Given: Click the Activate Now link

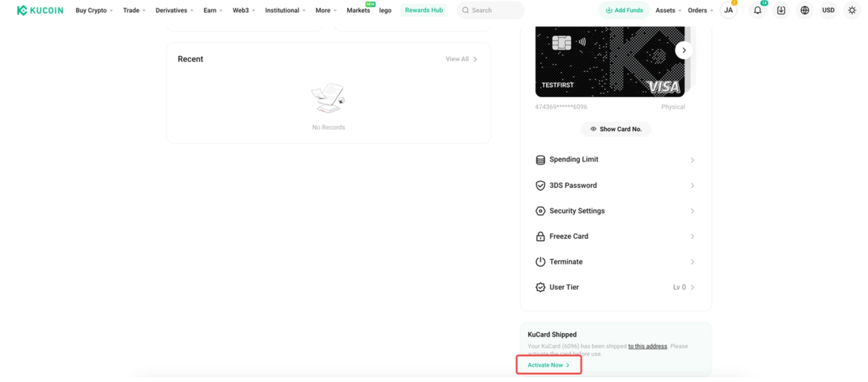Looking at the screenshot, I should pos(548,365).
